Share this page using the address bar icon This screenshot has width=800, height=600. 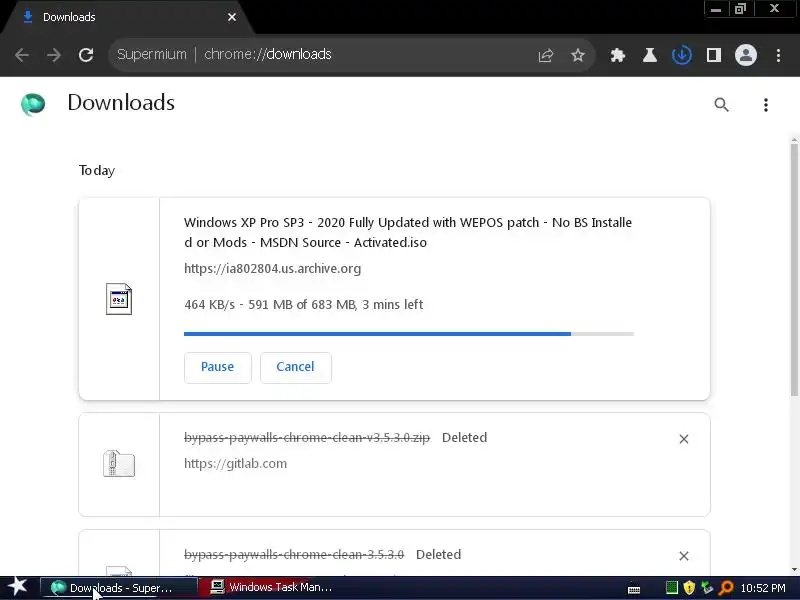(x=545, y=55)
